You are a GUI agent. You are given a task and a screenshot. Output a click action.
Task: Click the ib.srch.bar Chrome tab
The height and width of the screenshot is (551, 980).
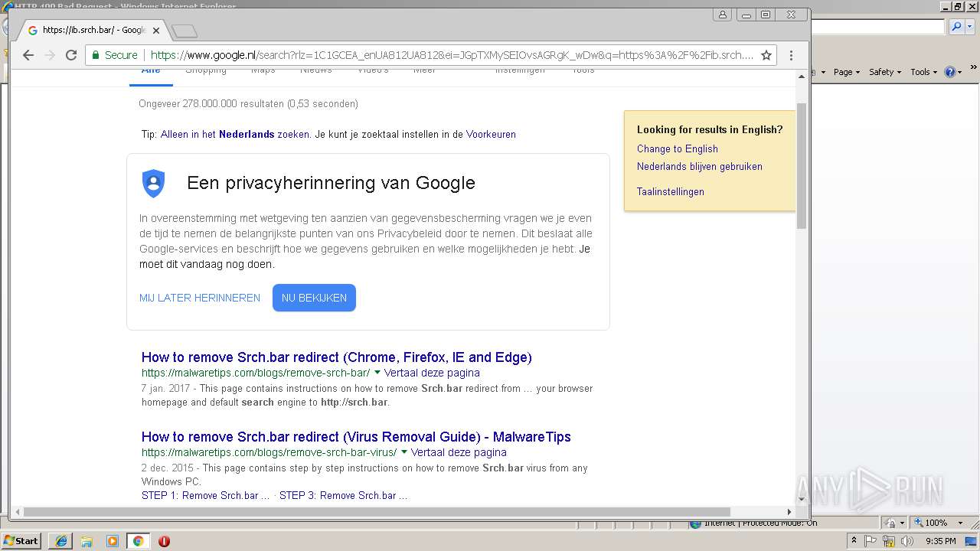click(92, 31)
